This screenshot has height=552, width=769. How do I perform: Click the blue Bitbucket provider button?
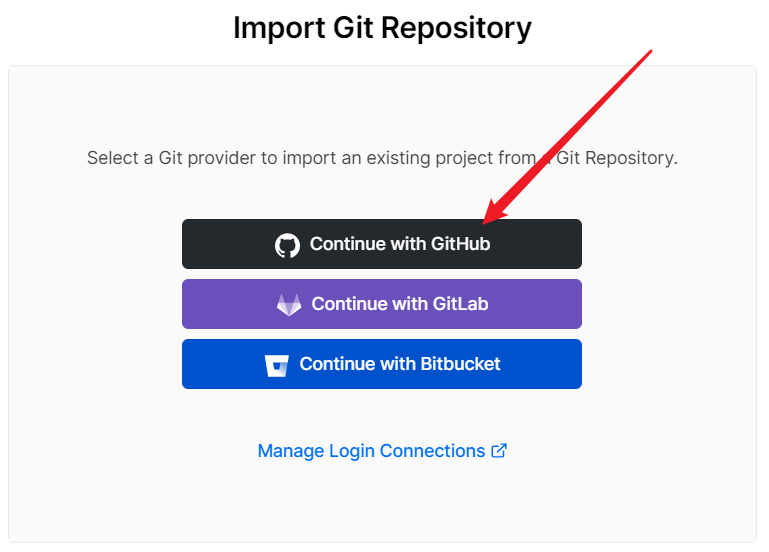pyautogui.click(x=382, y=364)
